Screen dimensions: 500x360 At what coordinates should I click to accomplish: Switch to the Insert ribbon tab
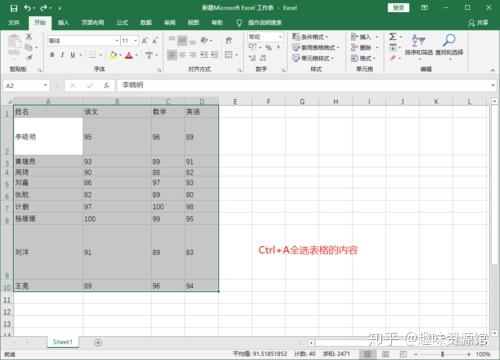(x=63, y=23)
